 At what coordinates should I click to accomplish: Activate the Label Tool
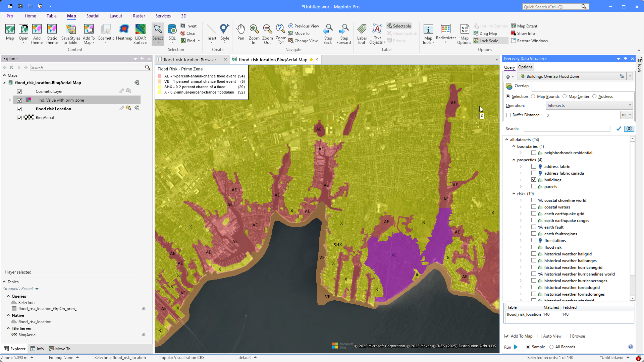pyautogui.click(x=362, y=33)
